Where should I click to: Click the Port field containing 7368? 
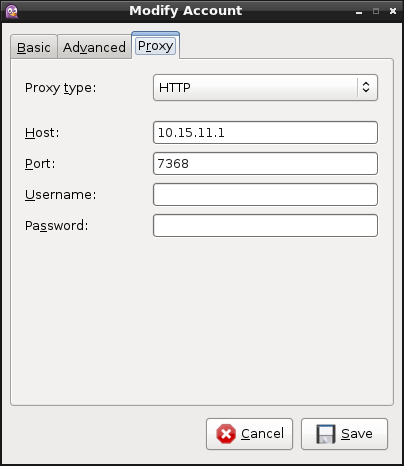[x=265, y=164]
